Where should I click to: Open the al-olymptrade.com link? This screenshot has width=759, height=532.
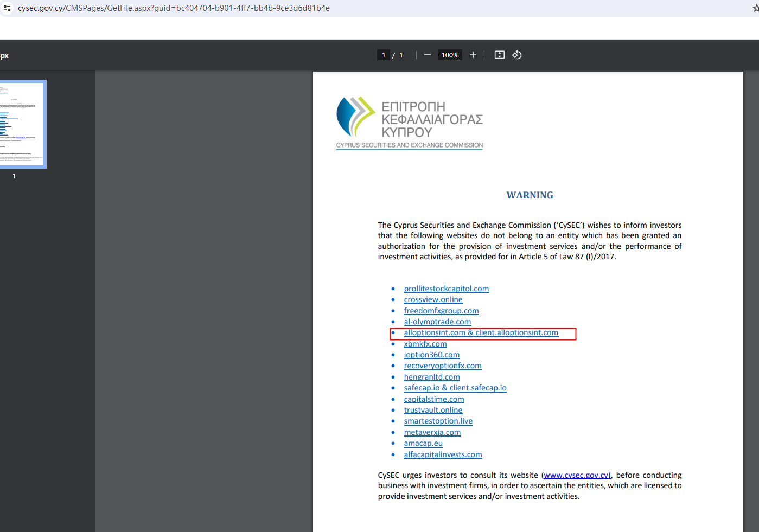pos(438,322)
